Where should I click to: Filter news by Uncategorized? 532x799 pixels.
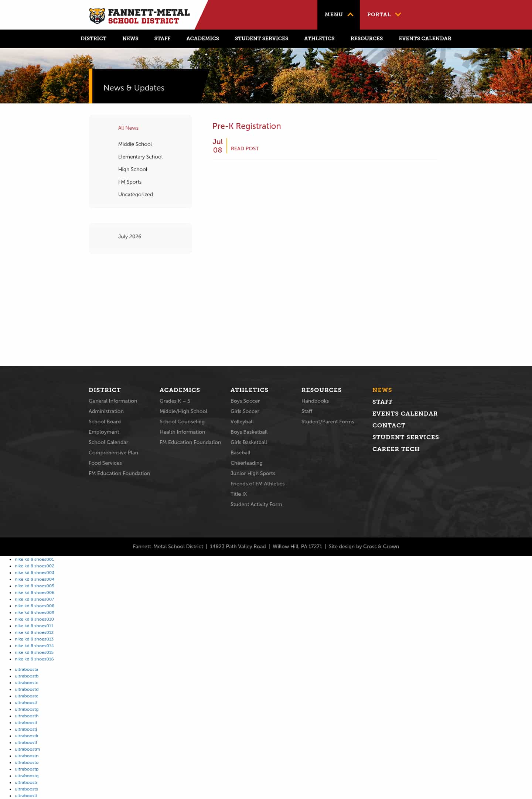136,194
